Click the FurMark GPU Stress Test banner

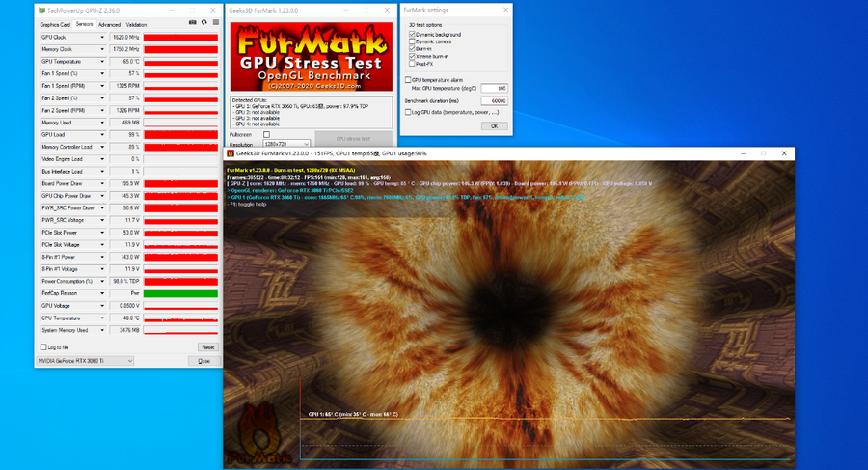311,56
